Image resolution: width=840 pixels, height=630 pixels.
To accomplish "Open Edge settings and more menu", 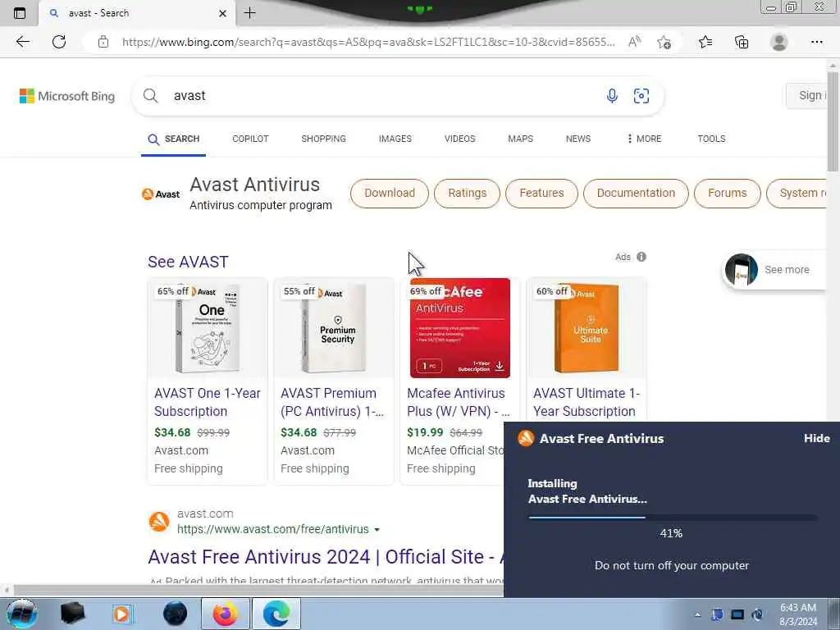I will (816, 42).
